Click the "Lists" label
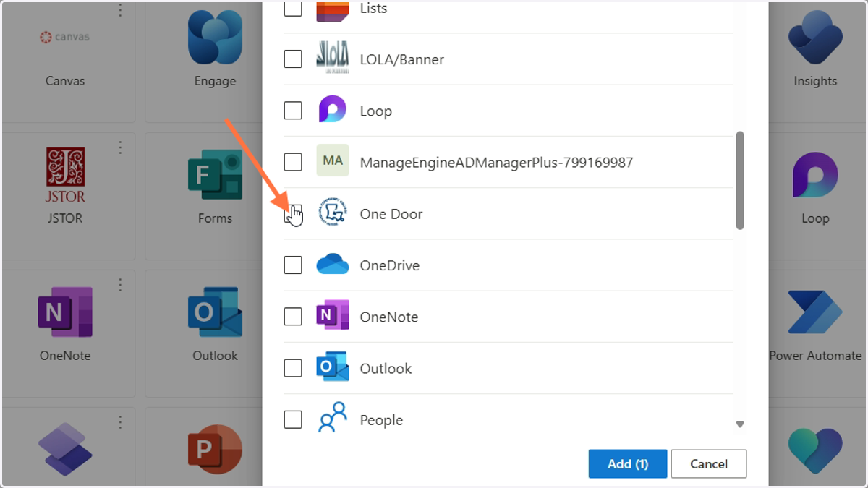The image size is (868, 488). pyautogui.click(x=374, y=9)
